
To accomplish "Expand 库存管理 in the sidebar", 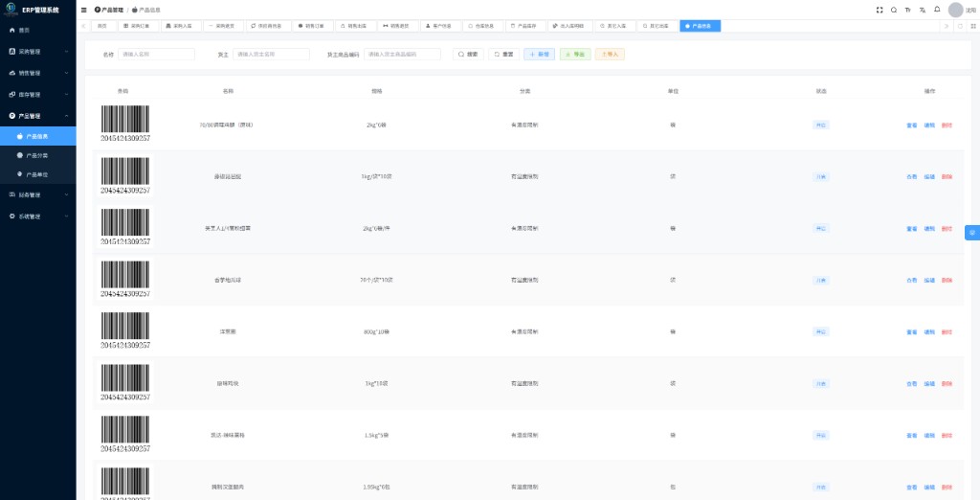I will pos(38,95).
